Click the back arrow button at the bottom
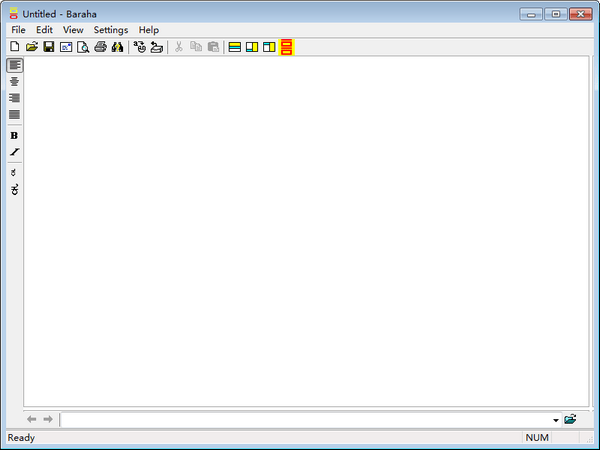Screen dimensions: 600x450 point(32,419)
